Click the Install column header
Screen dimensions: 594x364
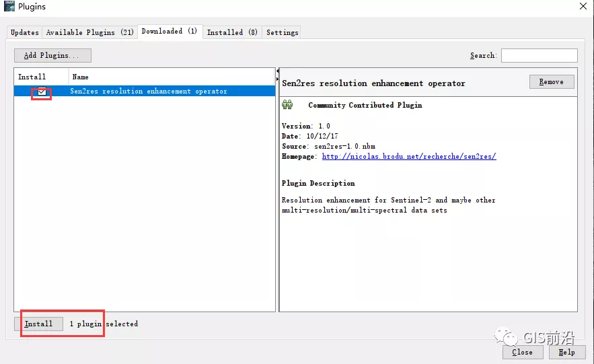(x=41, y=77)
